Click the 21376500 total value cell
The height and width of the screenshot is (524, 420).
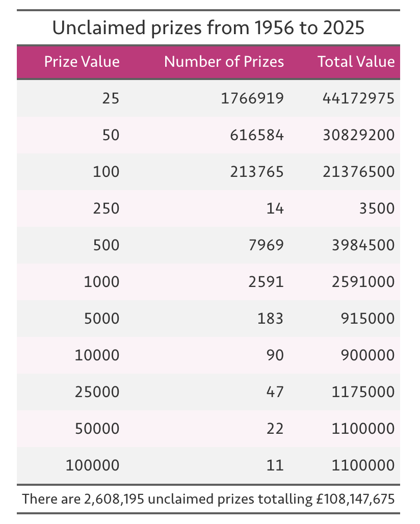(358, 172)
